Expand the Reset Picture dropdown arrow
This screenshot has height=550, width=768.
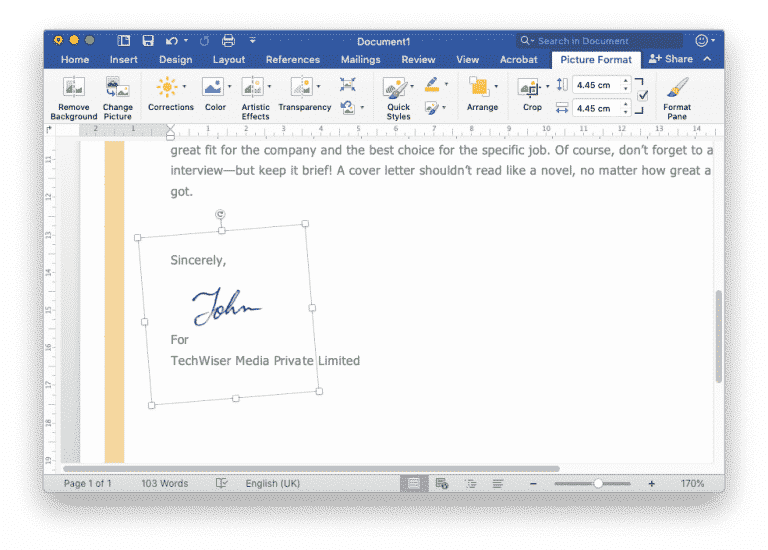362,107
